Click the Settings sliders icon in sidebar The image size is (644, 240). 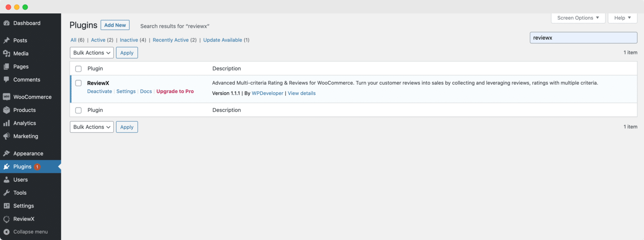[x=6, y=206]
